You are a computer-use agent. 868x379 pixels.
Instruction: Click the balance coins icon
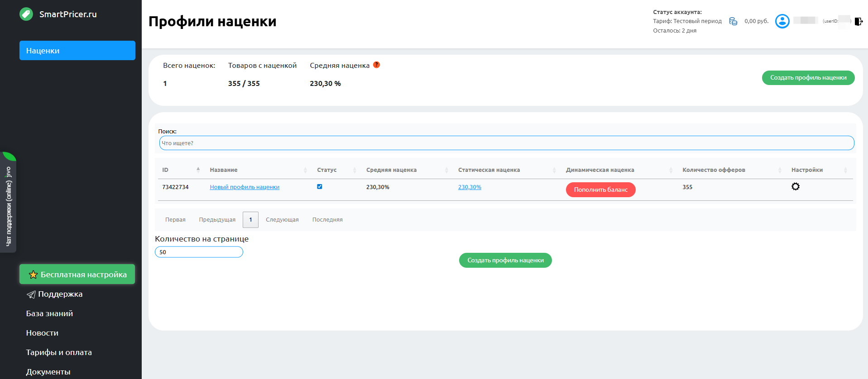[733, 21]
